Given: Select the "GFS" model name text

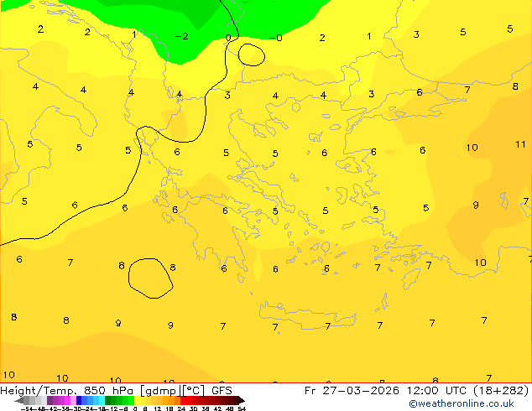Looking at the screenshot, I should coord(222,391).
